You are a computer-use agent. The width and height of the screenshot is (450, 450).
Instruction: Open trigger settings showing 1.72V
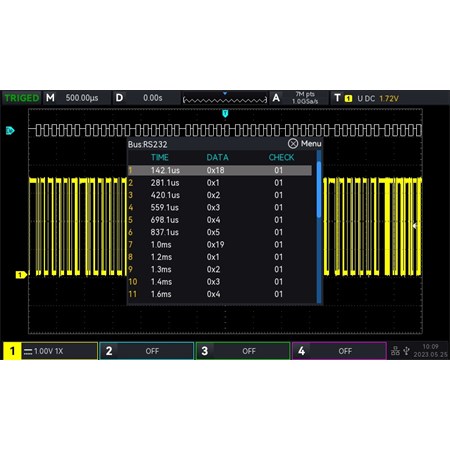click(389, 98)
